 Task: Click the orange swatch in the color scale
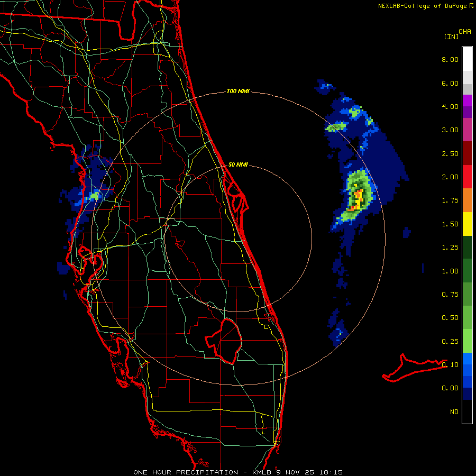[467, 200]
